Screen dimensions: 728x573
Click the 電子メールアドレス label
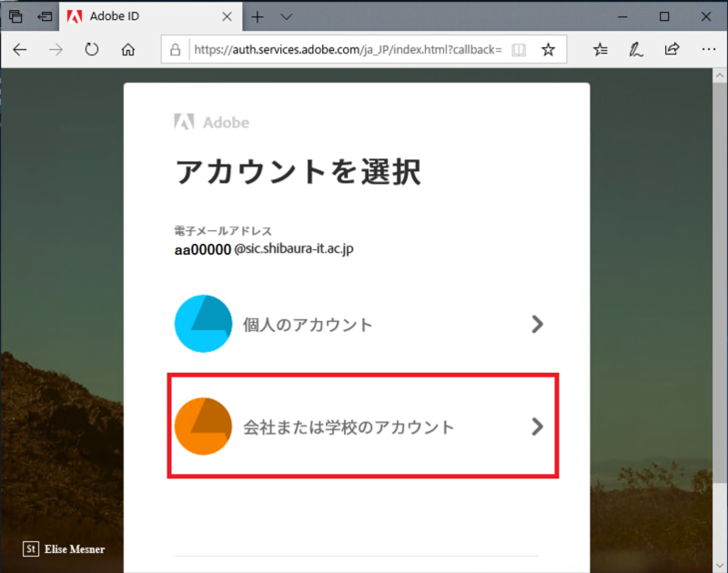[x=223, y=231]
